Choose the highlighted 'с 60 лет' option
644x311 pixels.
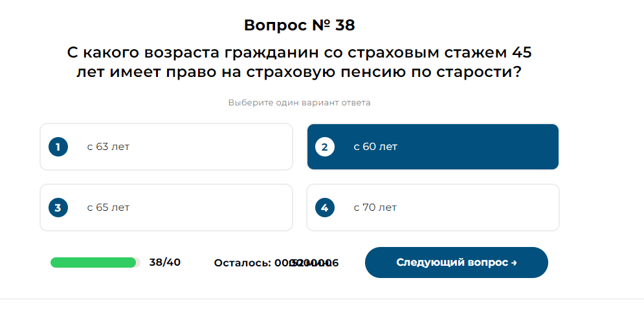pos(432,147)
